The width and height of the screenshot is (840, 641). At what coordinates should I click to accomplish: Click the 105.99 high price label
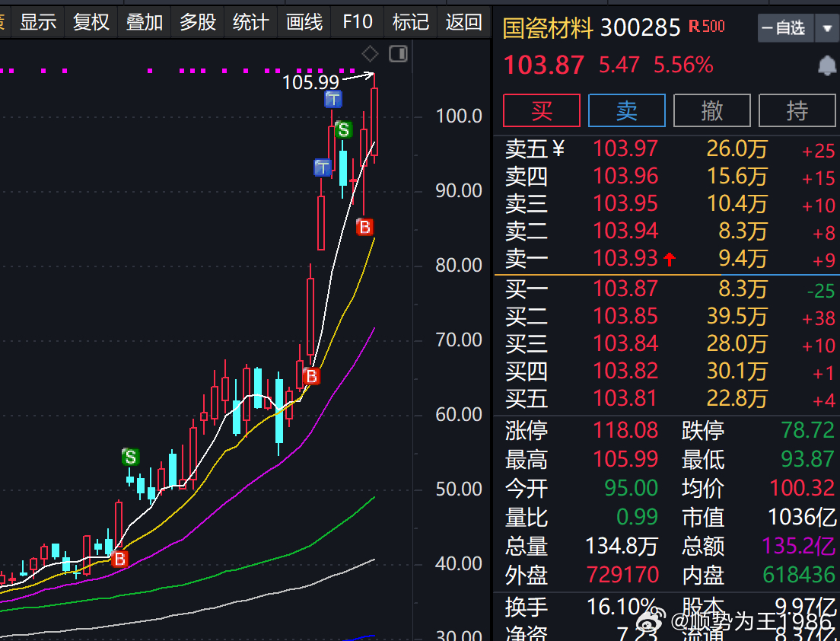(310, 82)
